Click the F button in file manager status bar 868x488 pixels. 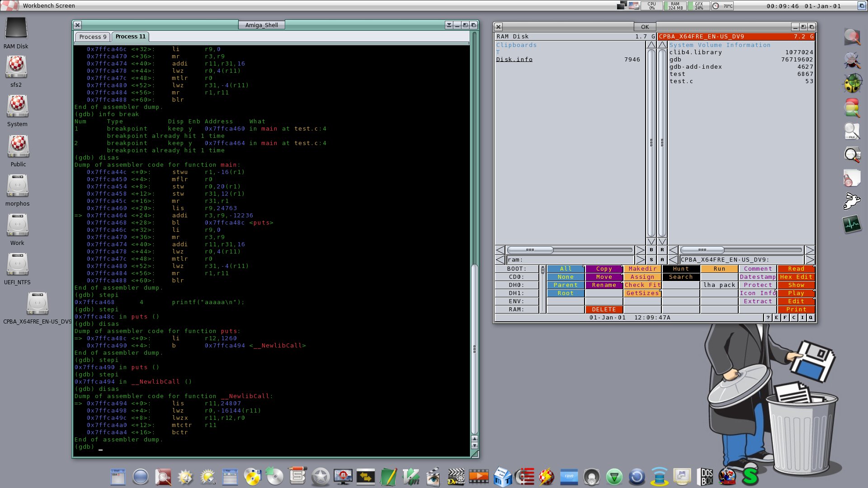click(785, 318)
